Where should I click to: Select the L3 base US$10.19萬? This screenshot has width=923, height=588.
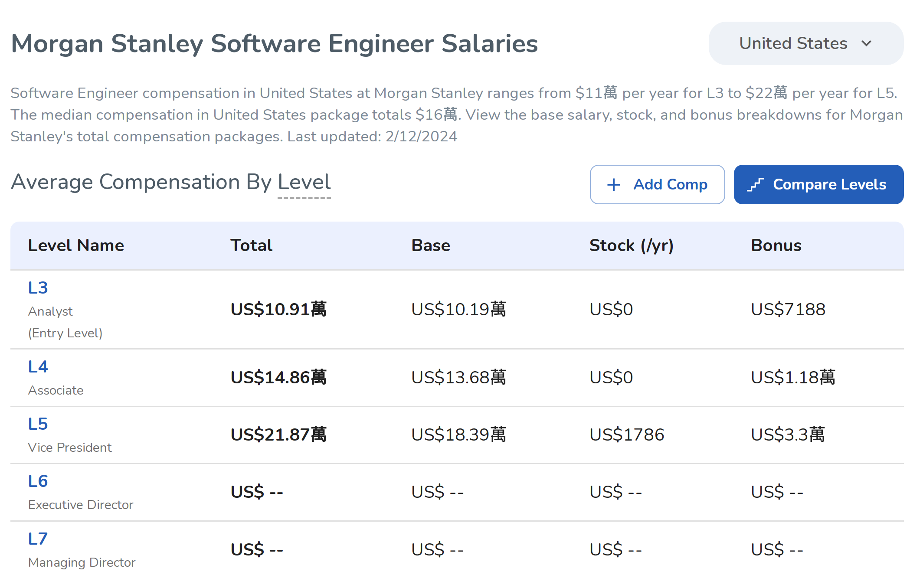click(x=459, y=309)
